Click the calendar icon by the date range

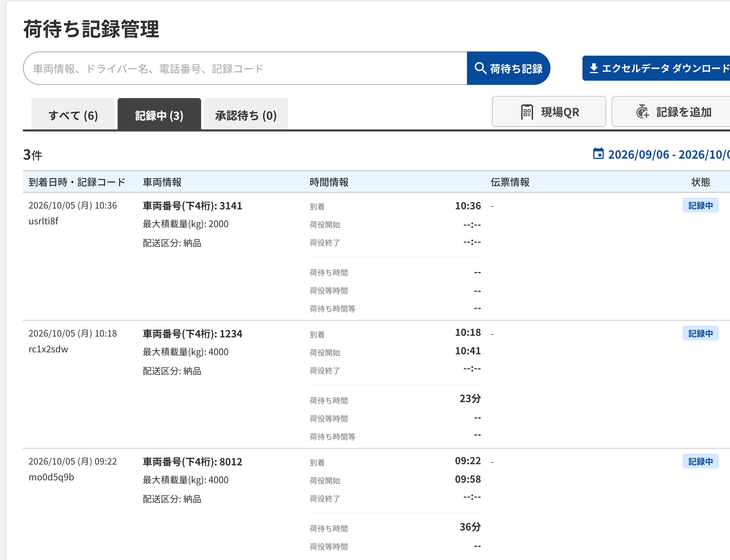coord(598,153)
